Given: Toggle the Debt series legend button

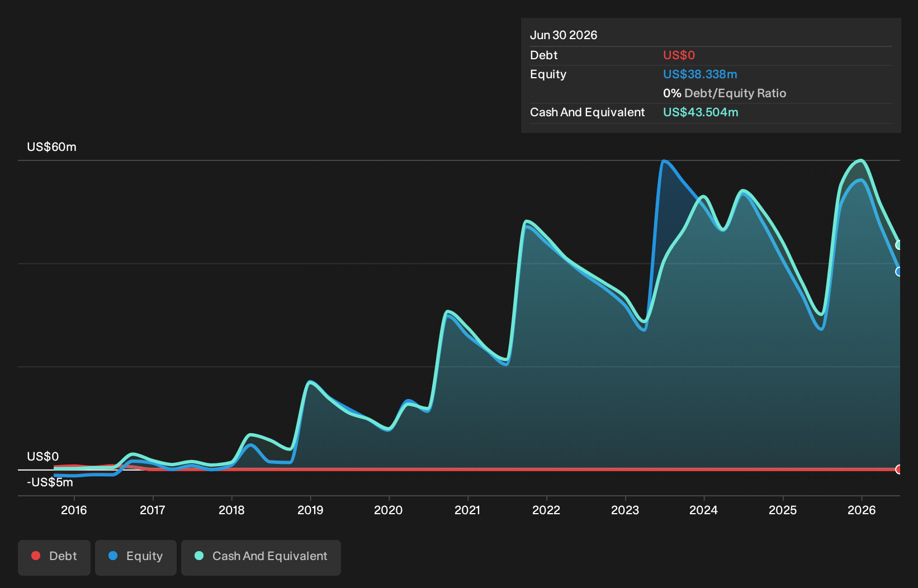Looking at the screenshot, I should [54, 557].
